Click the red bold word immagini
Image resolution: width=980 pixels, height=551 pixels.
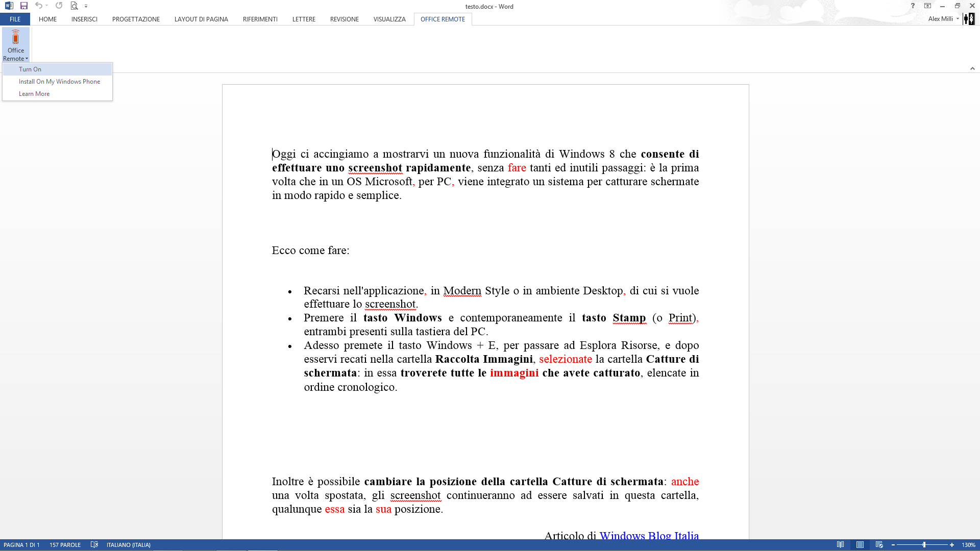point(514,373)
